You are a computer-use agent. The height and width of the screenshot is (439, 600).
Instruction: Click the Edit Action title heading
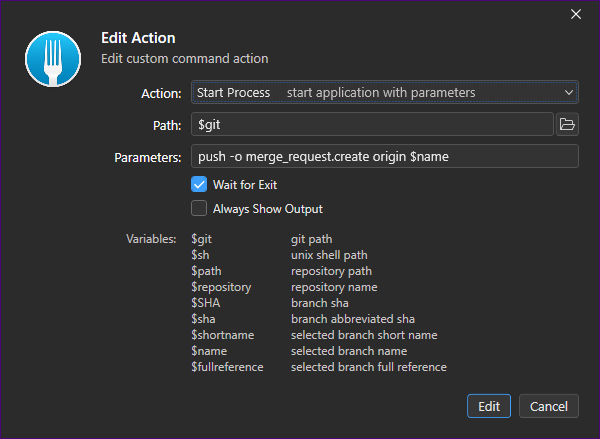tap(138, 38)
